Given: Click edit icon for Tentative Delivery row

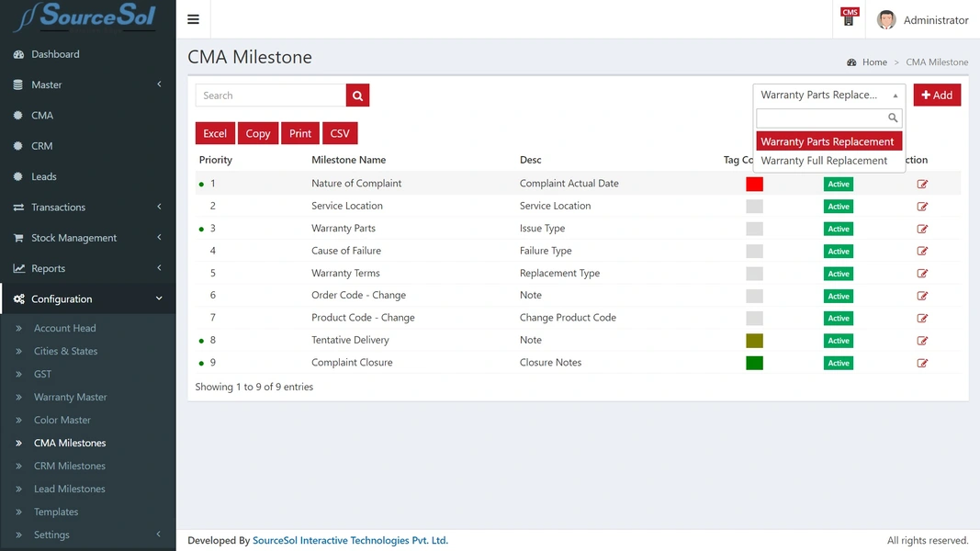Looking at the screenshot, I should pos(922,341).
